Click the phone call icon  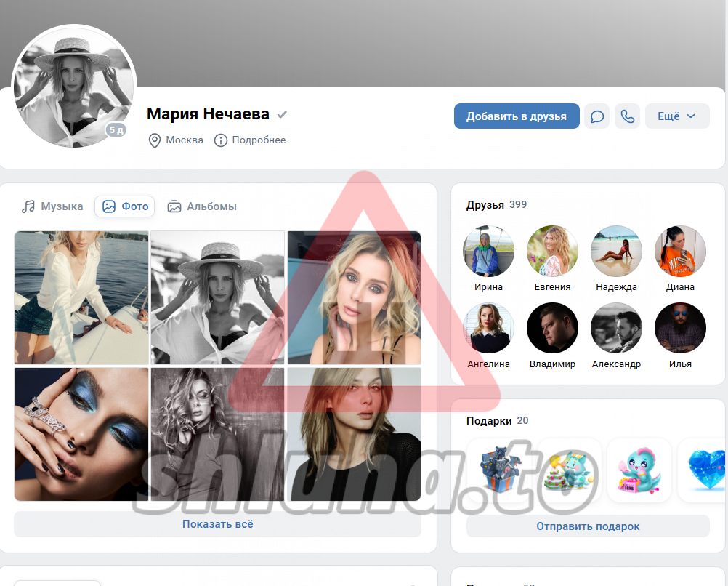[x=628, y=116]
